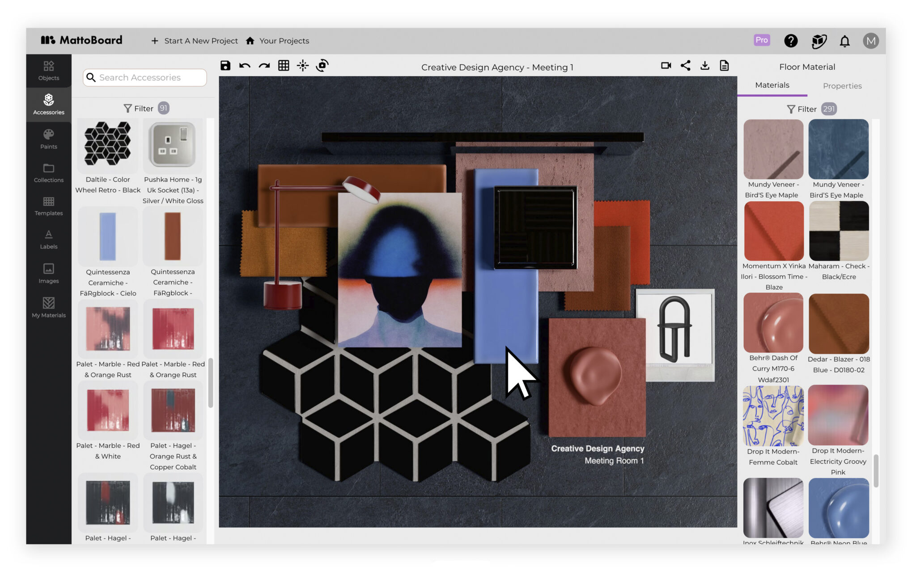This screenshot has width=916, height=588.
Task: Switch to the Templates panel
Action: [48, 206]
